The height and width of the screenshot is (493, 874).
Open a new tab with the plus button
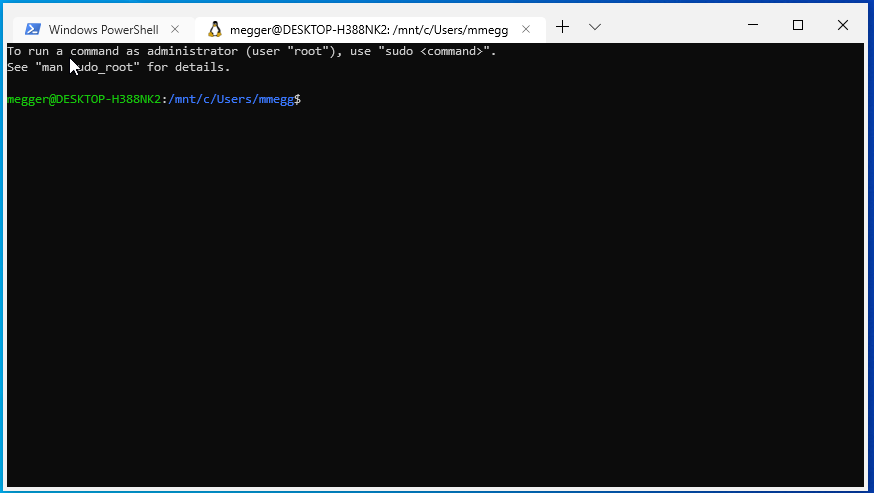(562, 27)
